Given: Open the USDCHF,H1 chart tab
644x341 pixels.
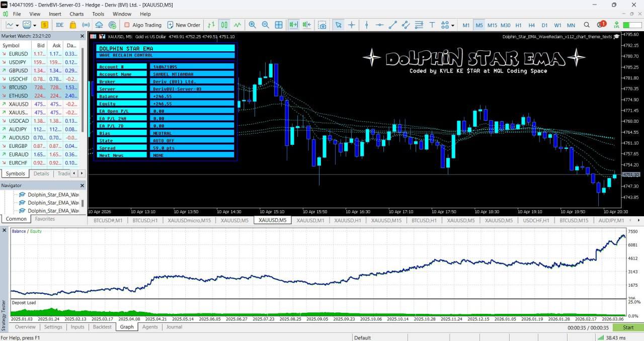Looking at the screenshot, I should (536, 220).
